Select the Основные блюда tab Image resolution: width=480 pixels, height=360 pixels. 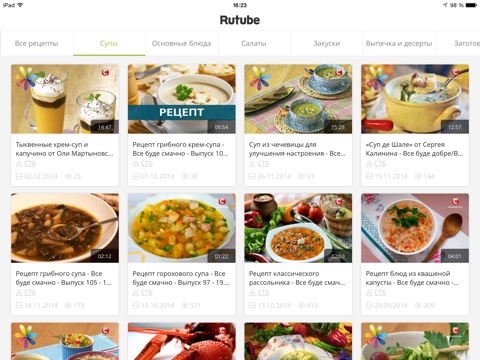(181, 43)
